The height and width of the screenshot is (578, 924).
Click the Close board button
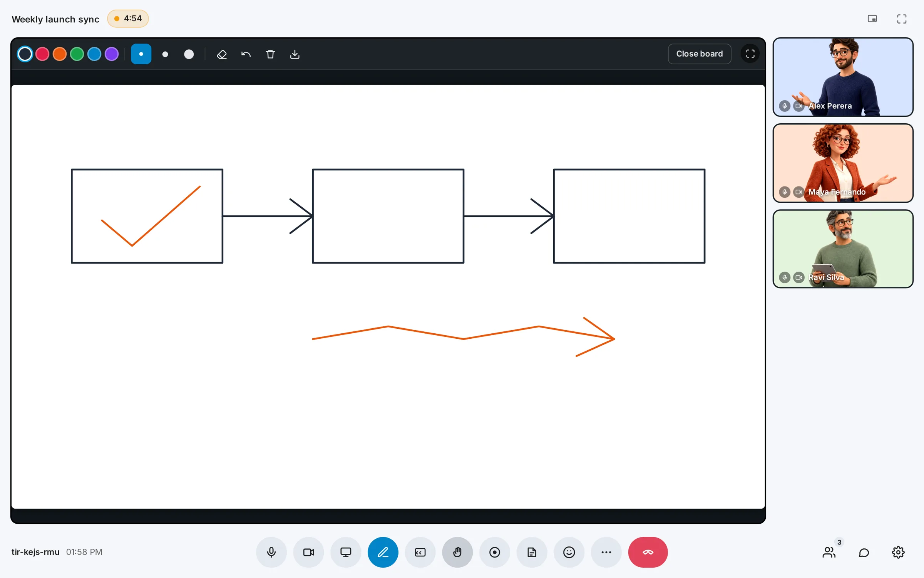click(700, 54)
